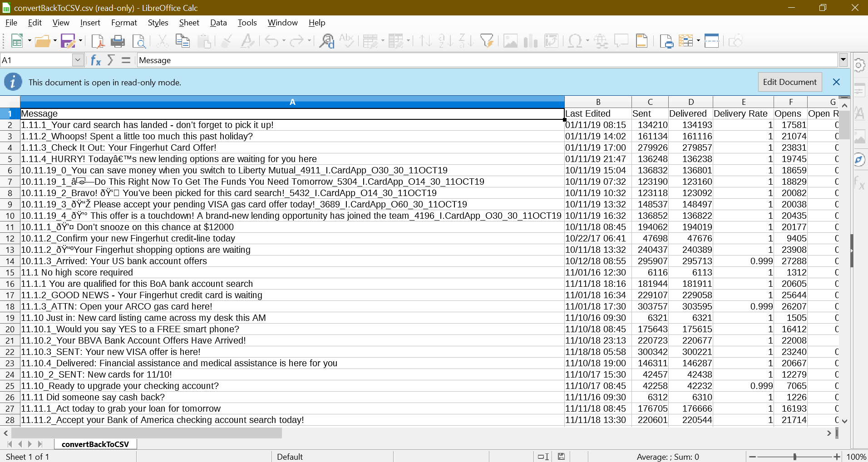
Task: Open the Undo history dropdown arrow
Action: [284, 41]
